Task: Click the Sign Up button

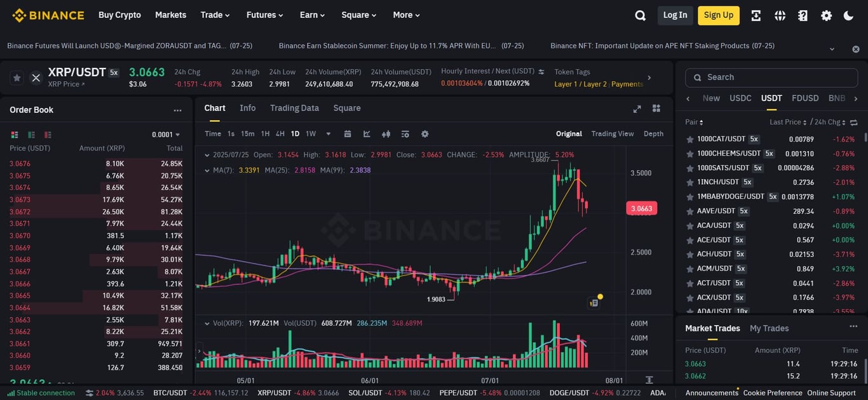Action: point(718,15)
